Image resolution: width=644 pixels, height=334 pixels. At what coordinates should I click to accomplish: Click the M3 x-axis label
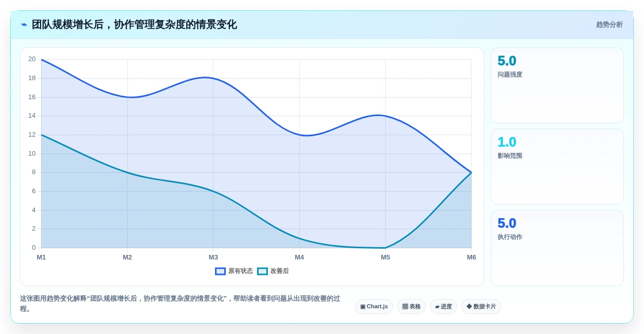pos(213,257)
